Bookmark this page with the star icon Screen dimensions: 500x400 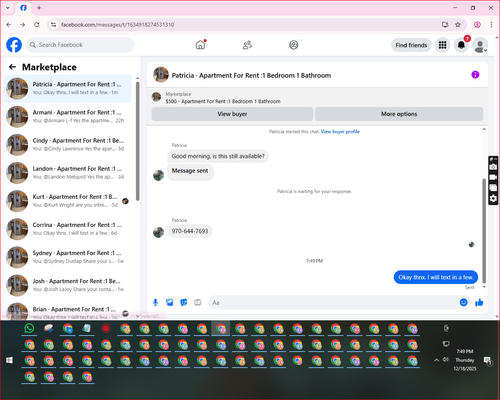pyautogui.click(x=458, y=25)
